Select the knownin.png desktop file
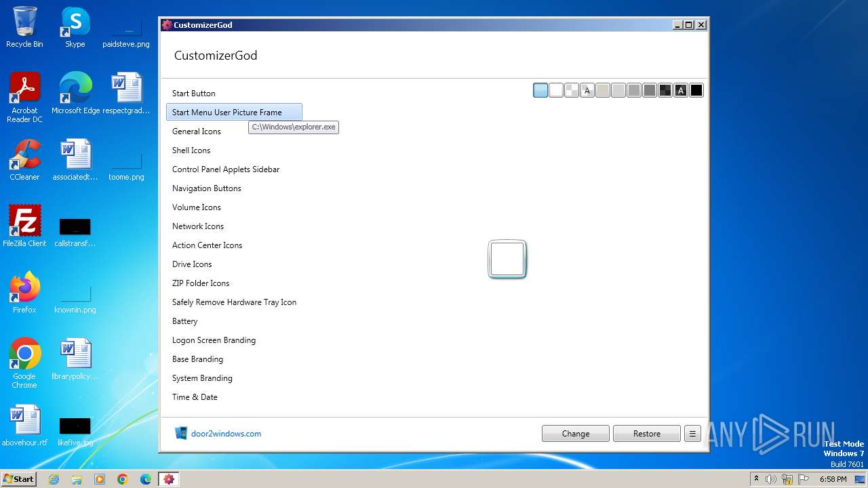The width and height of the screenshot is (868, 488). pyautogui.click(x=75, y=297)
